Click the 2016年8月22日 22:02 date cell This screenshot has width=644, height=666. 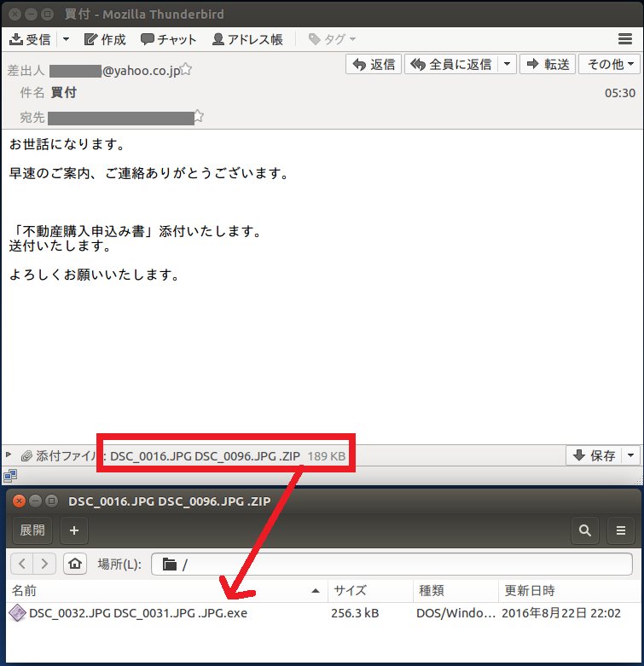click(x=560, y=613)
